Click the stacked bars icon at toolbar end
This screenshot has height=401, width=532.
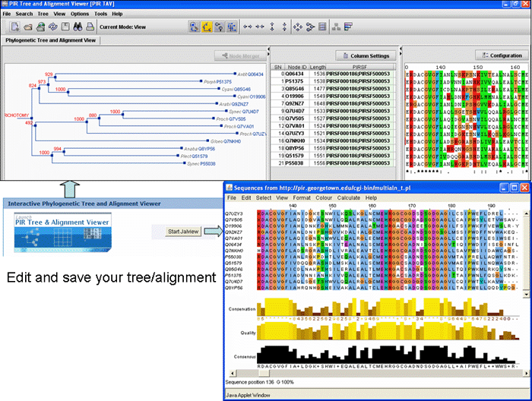pos(347,27)
